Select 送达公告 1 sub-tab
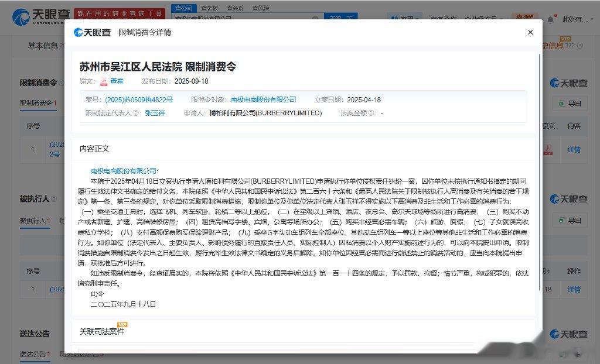600x364 pixels. (x=35, y=354)
